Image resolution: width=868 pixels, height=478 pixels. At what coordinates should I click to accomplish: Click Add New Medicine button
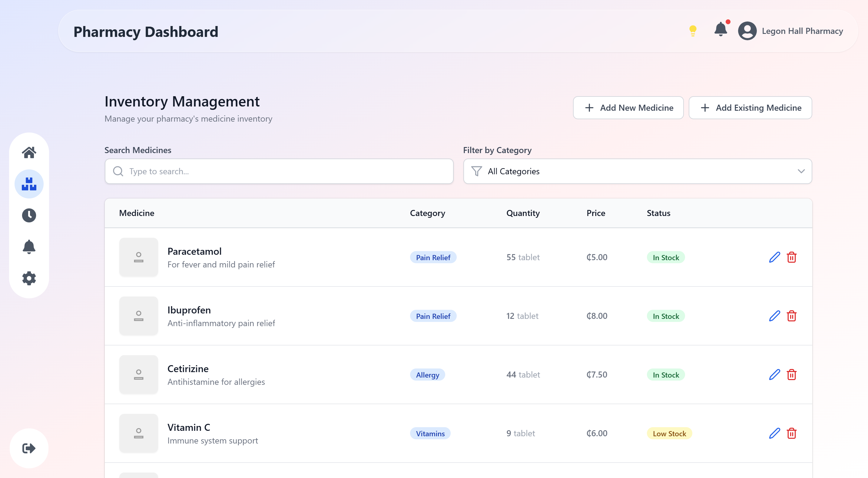pos(628,108)
